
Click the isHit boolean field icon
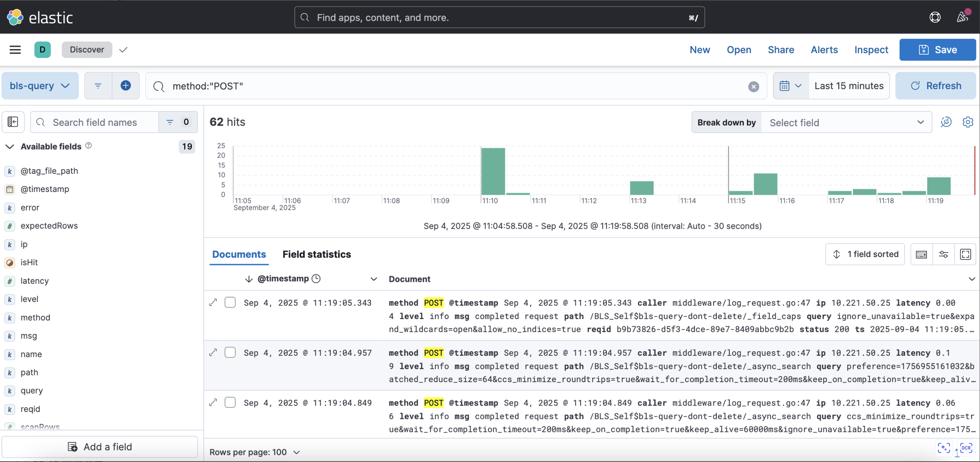10,262
